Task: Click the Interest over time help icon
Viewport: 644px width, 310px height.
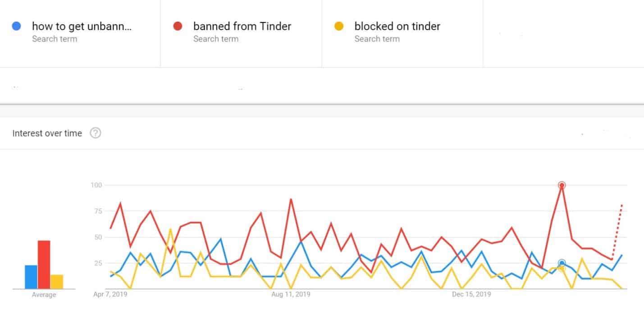Action: 96,133
